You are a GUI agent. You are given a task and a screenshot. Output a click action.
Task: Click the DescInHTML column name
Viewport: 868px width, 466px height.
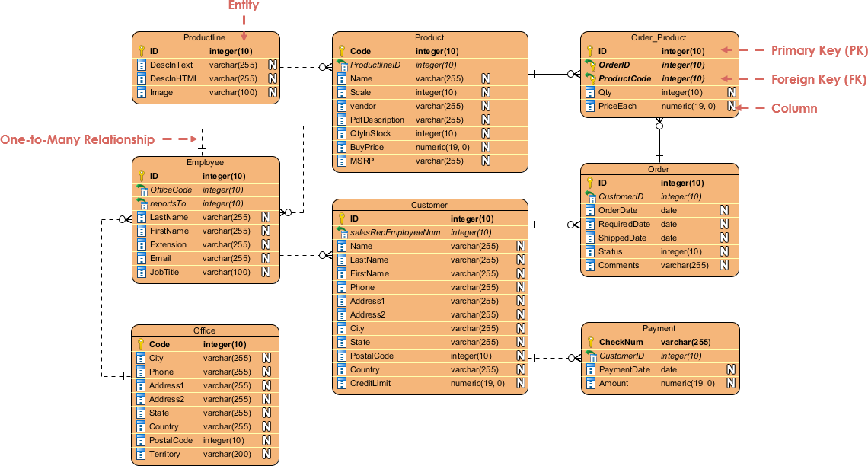pos(174,78)
